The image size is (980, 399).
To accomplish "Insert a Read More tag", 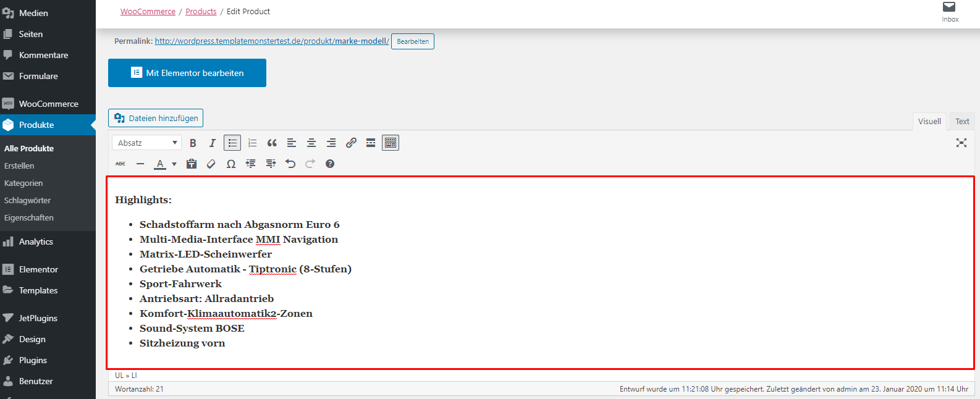I will pos(371,143).
